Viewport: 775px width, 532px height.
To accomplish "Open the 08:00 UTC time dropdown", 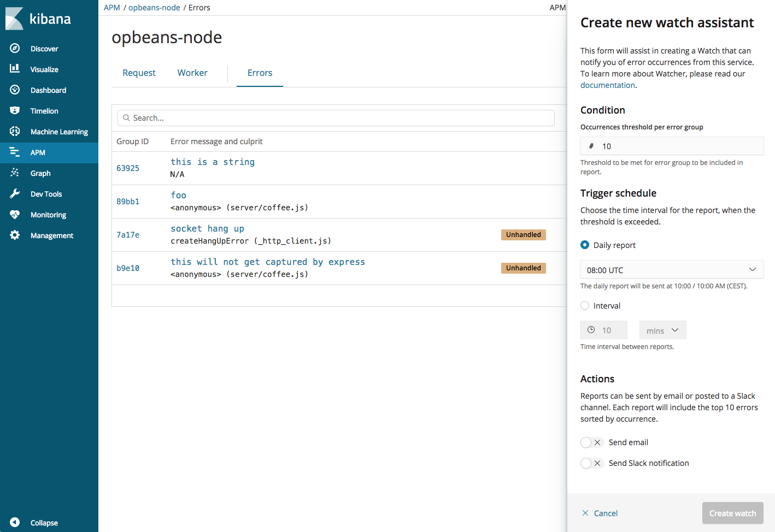I will pos(671,269).
